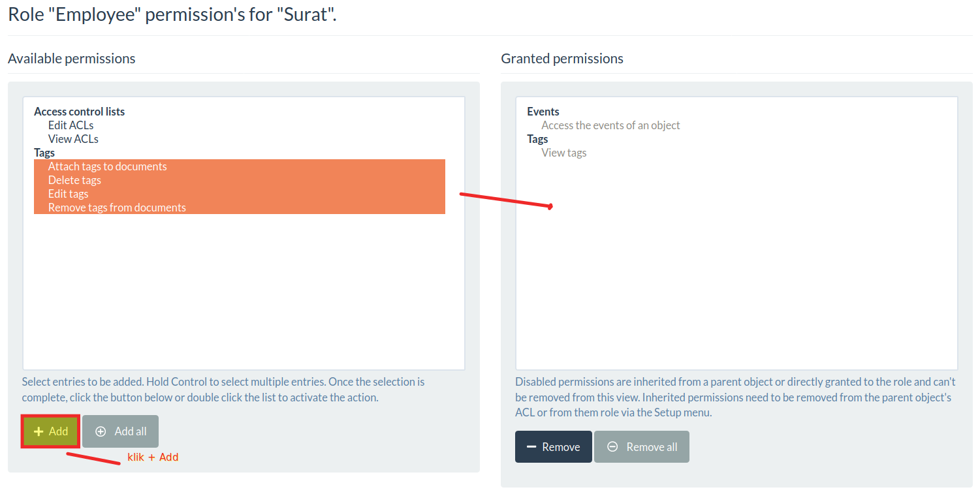Click the minus icon on Remove button
This screenshot has height=496, width=980.
tap(531, 447)
